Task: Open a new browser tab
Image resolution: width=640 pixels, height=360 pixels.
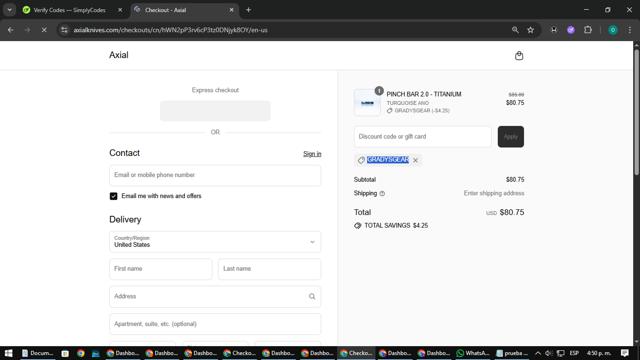Action: click(248, 10)
